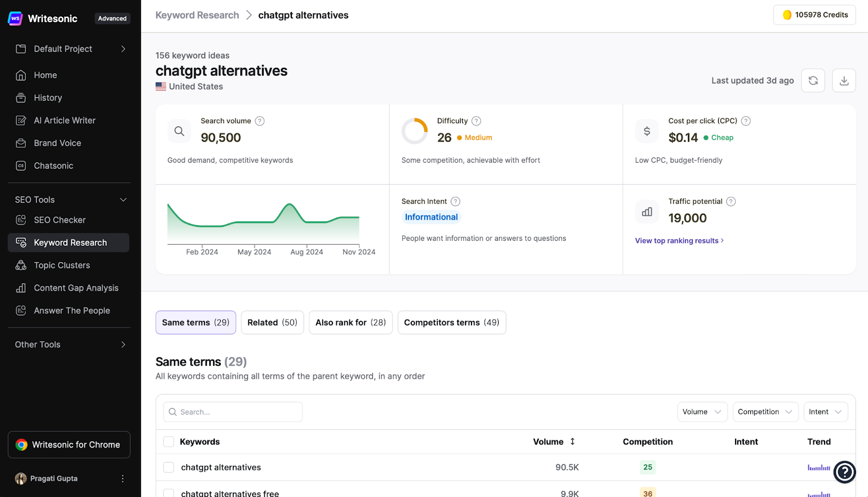Click the gold credits coin icon

(787, 15)
